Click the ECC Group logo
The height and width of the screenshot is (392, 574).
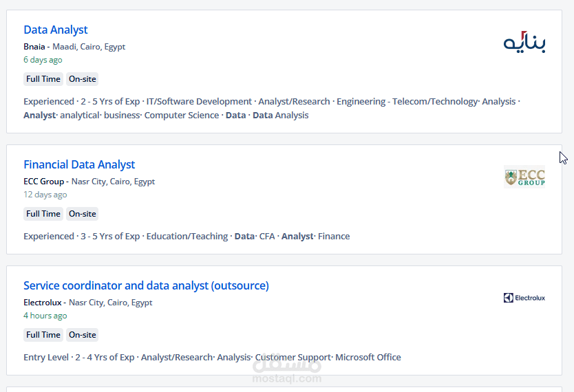click(x=524, y=177)
